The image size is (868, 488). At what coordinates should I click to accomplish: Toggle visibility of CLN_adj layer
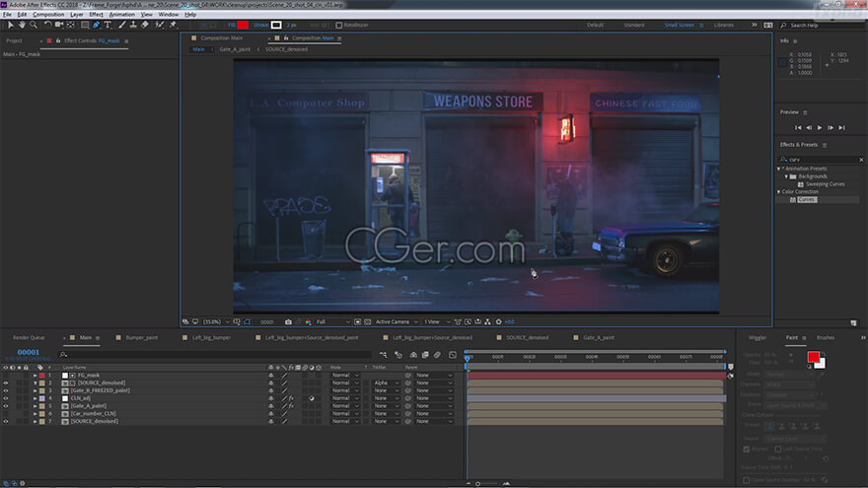(6, 398)
